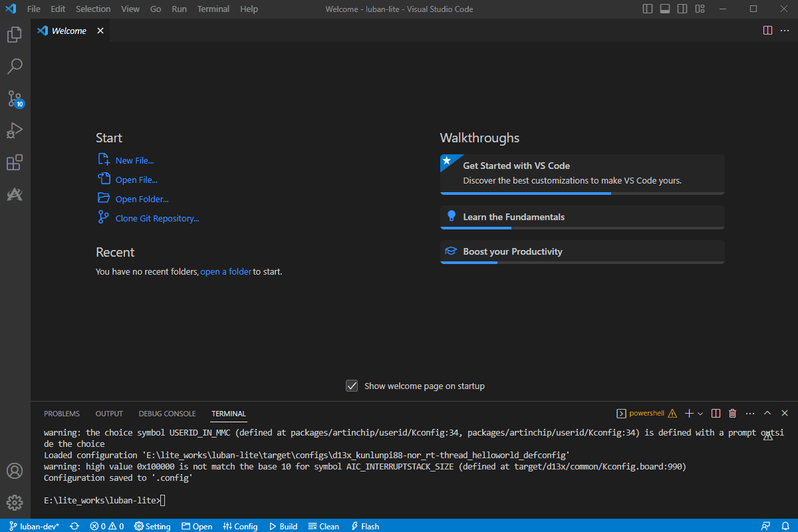Switch to the PROBLEMS panel tab
This screenshot has width=798, height=532.
(x=62, y=414)
